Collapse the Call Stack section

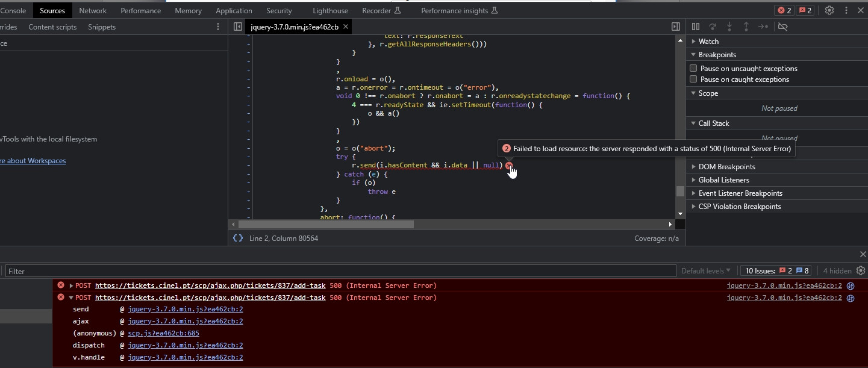click(x=777, y=123)
